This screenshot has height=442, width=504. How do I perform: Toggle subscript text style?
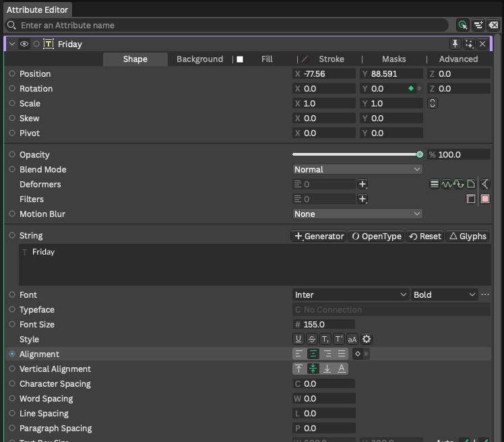point(325,339)
